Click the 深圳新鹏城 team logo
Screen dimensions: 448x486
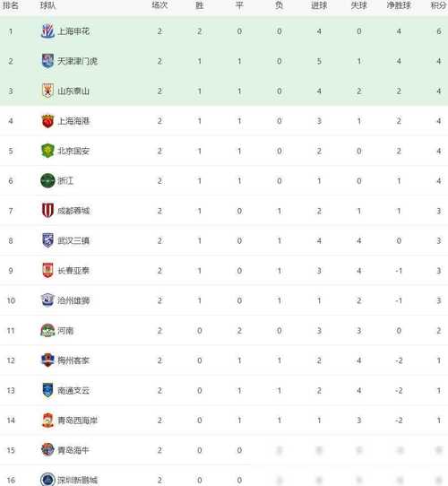coord(47,480)
